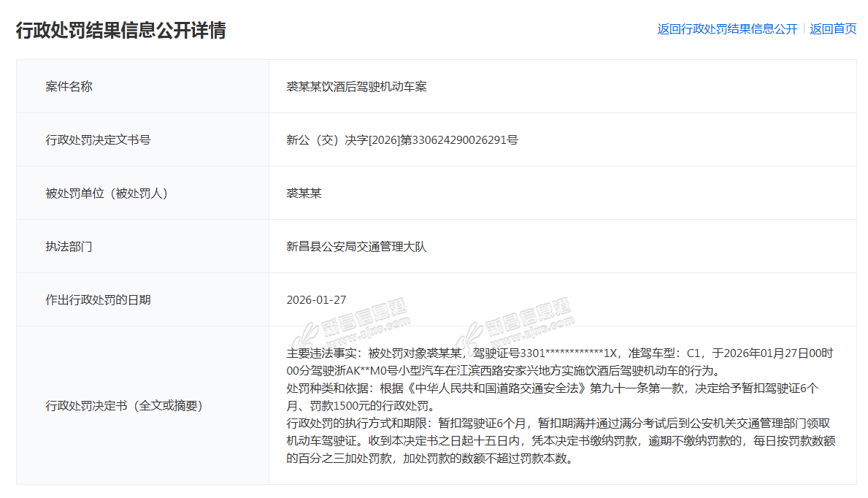The image size is (868, 498).
Task: Select the 行政处罚决定书（全文或摘要） label
Action: pyautogui.click(x=124, y=405)
